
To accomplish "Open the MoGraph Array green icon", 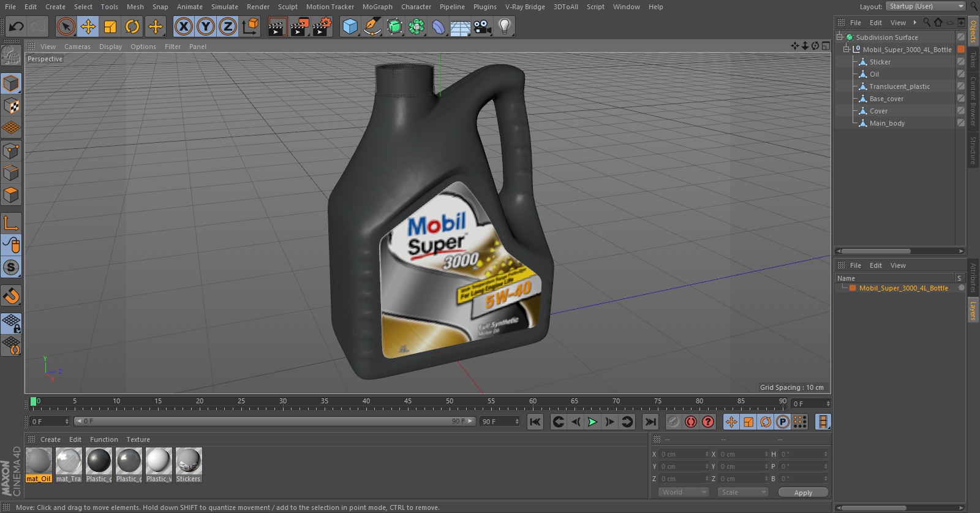I will pos(417,26).
